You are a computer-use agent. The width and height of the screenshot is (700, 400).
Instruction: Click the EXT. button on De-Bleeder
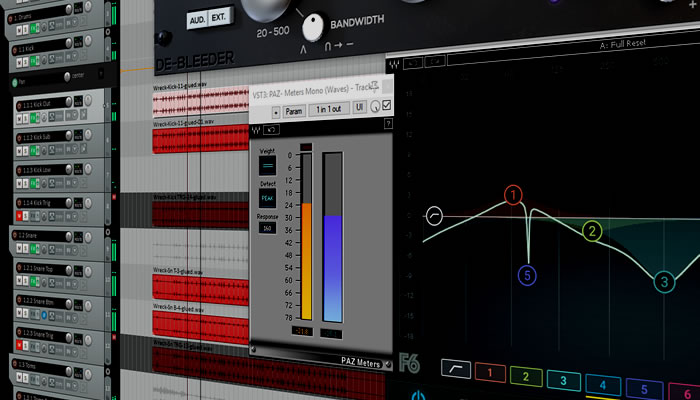(x=219, y=17)
